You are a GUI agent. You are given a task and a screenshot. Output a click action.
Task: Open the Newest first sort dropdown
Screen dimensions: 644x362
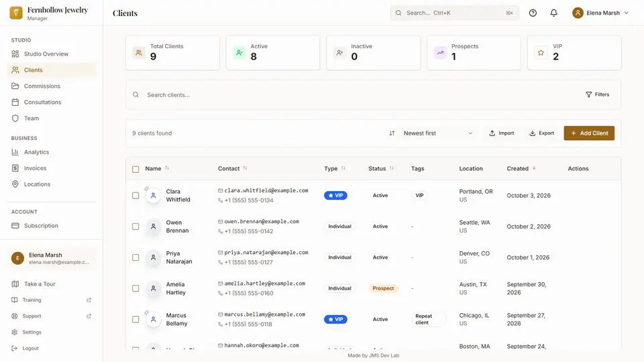click(438, 133)
